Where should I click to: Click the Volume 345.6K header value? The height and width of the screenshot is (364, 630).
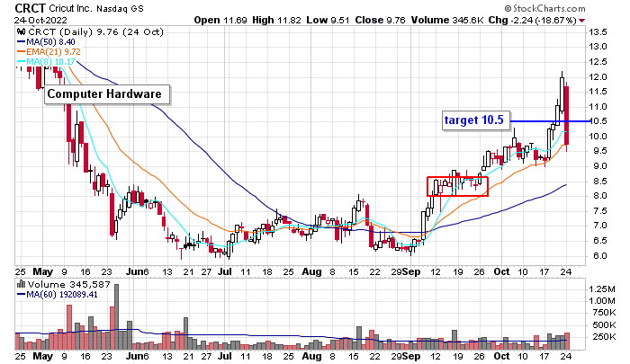[447, 20]
